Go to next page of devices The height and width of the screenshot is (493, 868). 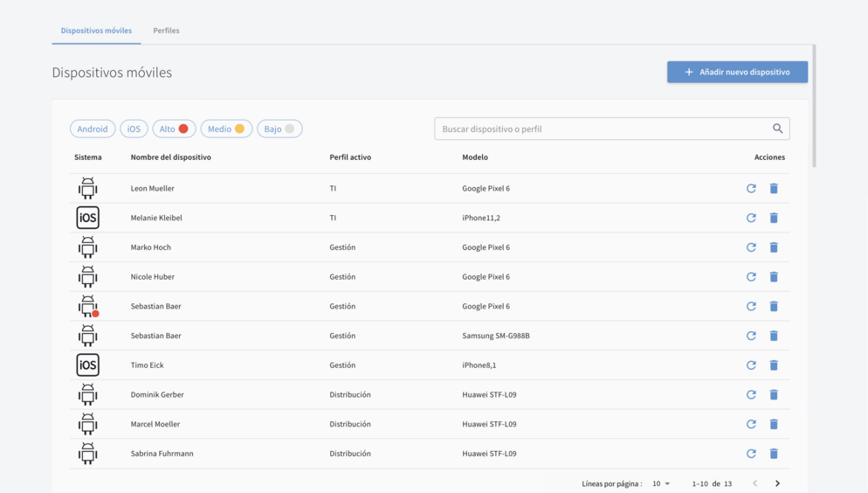pos(777,483)
